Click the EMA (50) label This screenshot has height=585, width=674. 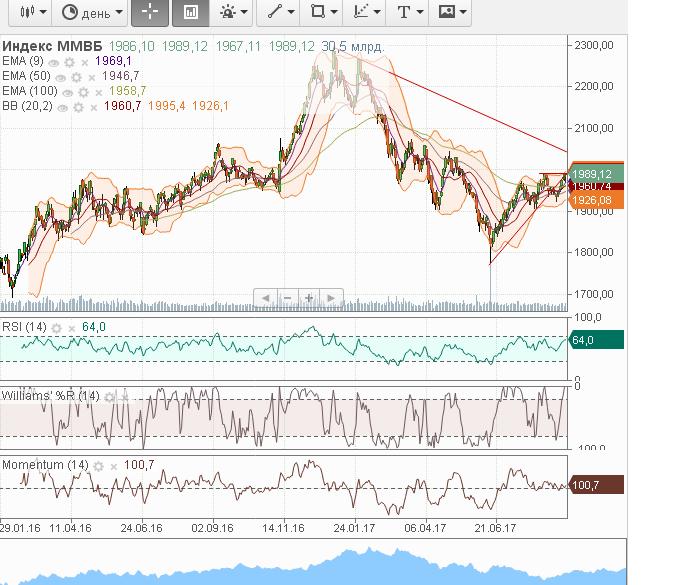[x=26, y=76]
